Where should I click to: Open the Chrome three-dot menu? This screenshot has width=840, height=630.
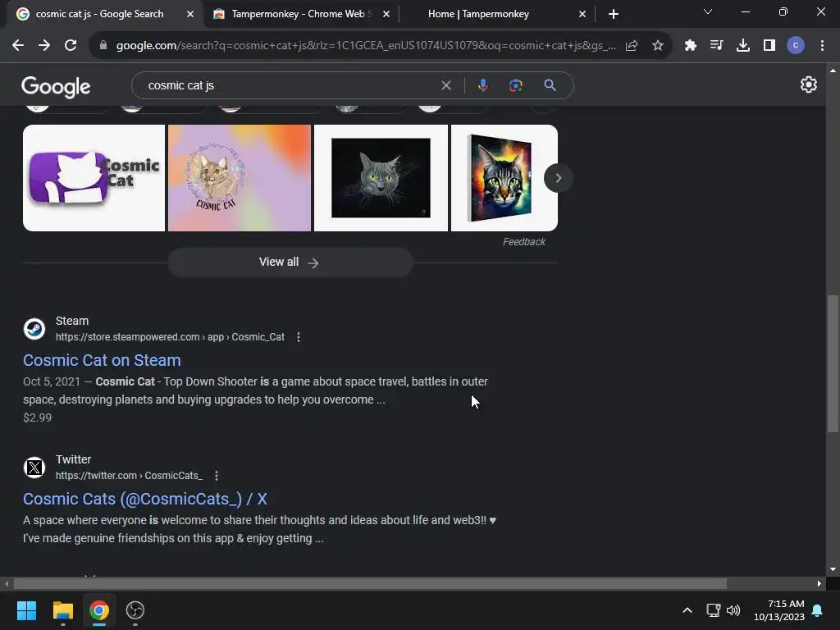point(822,46)
